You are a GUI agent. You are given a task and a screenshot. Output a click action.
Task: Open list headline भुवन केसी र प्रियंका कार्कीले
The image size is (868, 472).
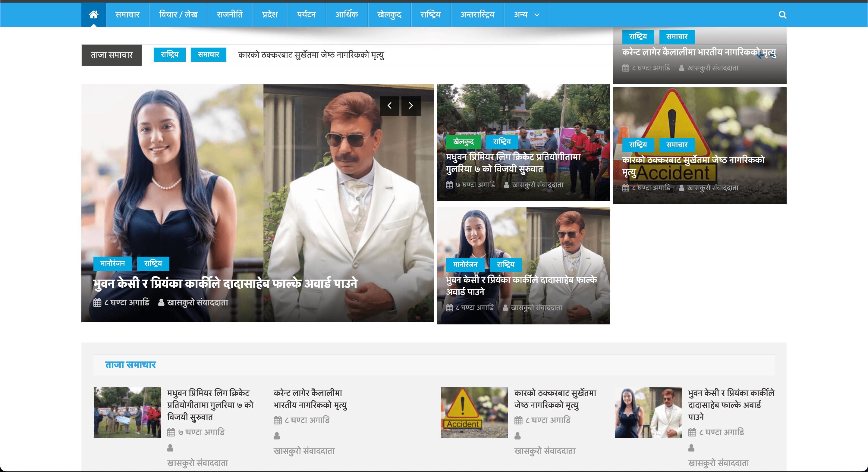(731, 405)
